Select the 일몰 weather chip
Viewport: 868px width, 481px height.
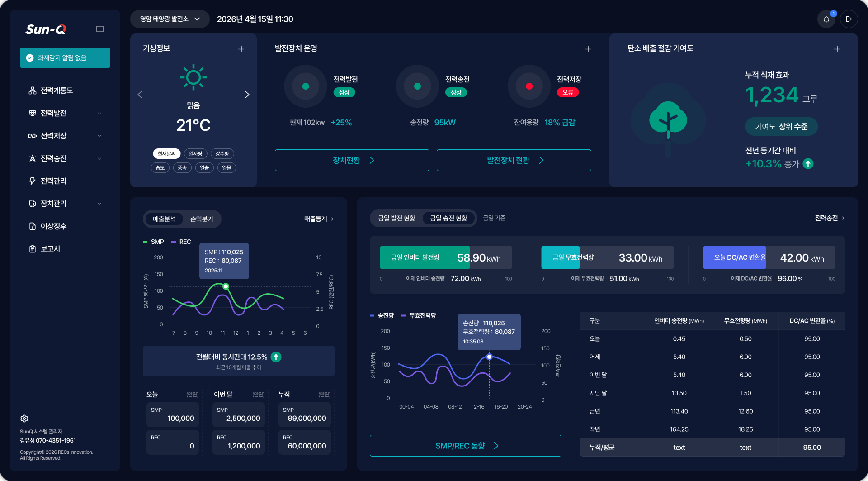(226, 168)
